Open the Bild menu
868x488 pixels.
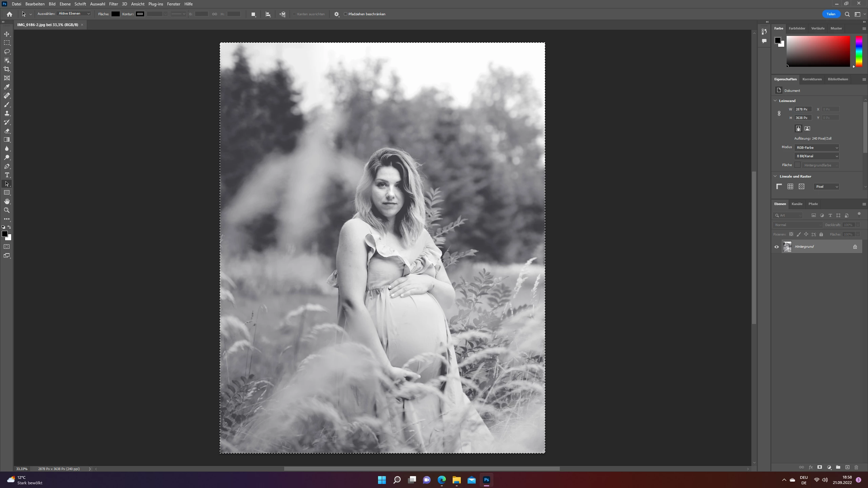pos(52,4)
